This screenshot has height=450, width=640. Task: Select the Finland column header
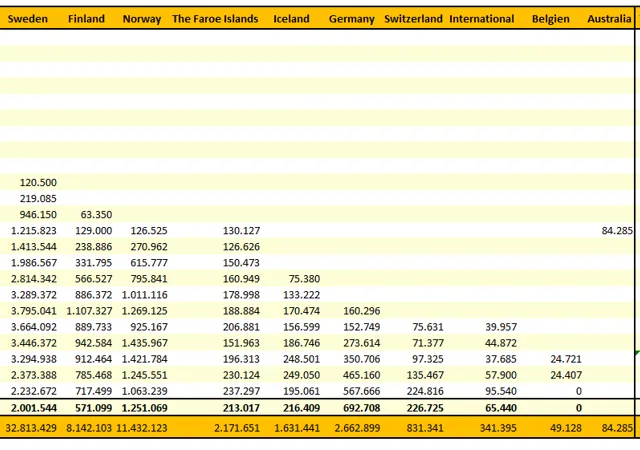86,19
